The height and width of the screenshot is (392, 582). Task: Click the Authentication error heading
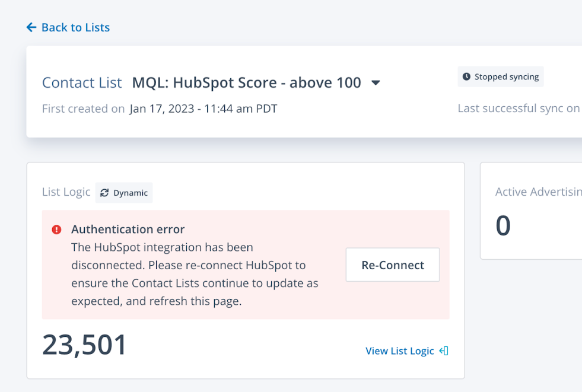tap(128, 229)
